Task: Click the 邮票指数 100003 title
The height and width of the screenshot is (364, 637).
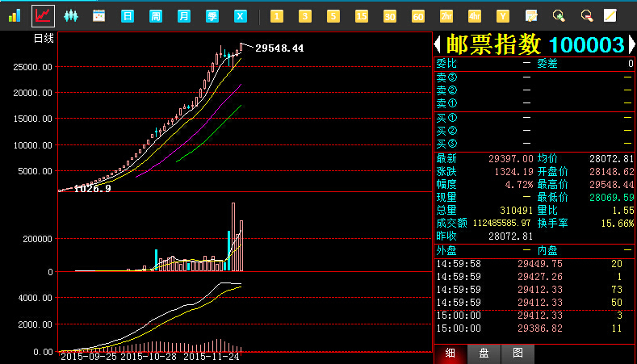Action: point(534,44)
